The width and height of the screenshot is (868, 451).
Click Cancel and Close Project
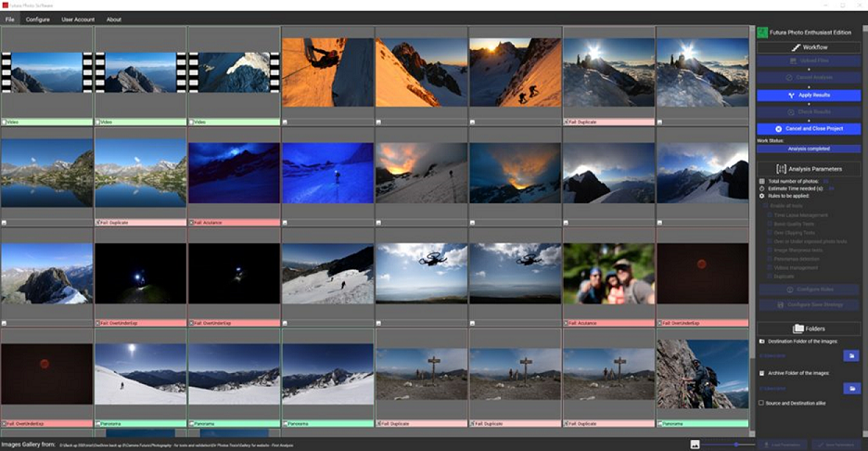point(809,129)
